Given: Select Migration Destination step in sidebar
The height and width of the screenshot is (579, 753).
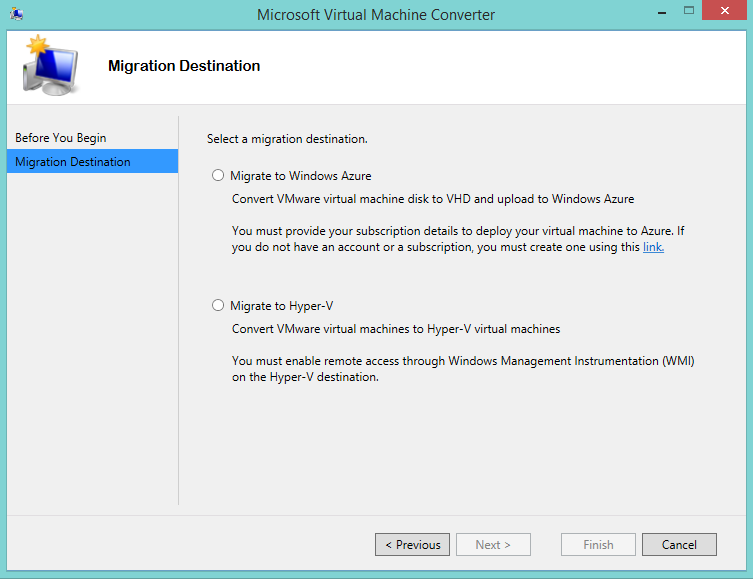Looking at the screenshot, I should (x=92, y=161).
